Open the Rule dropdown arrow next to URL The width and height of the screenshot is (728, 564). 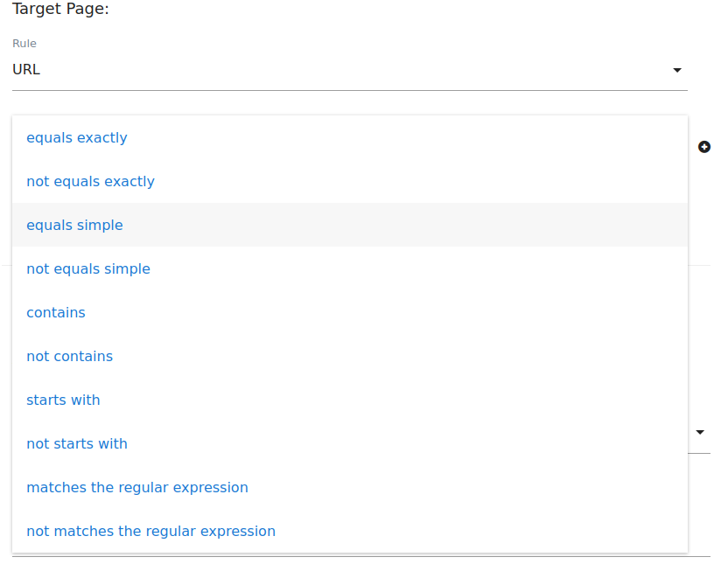coord(676,70)
